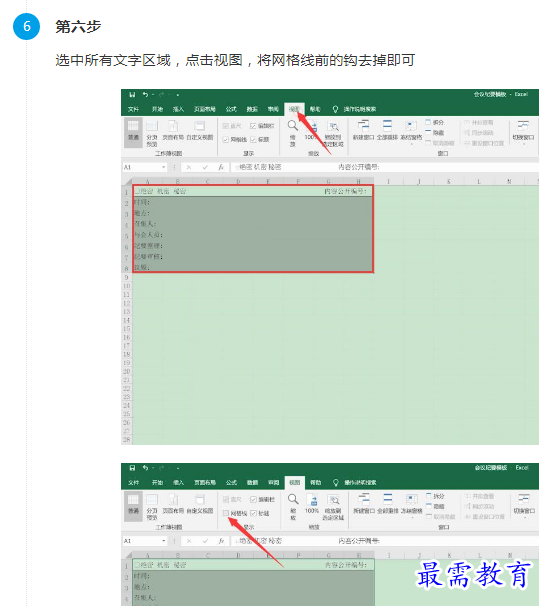Click the fx insert function button in first screenshot

[x=221, y=167]
